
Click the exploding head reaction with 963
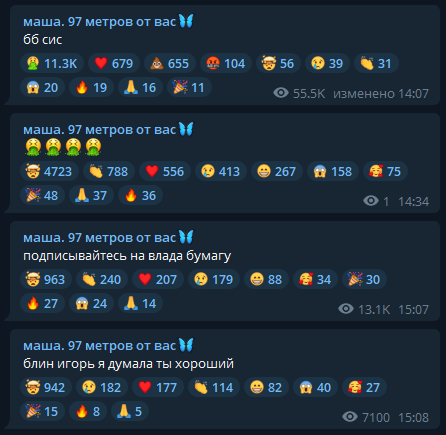(x=46, y=279)
